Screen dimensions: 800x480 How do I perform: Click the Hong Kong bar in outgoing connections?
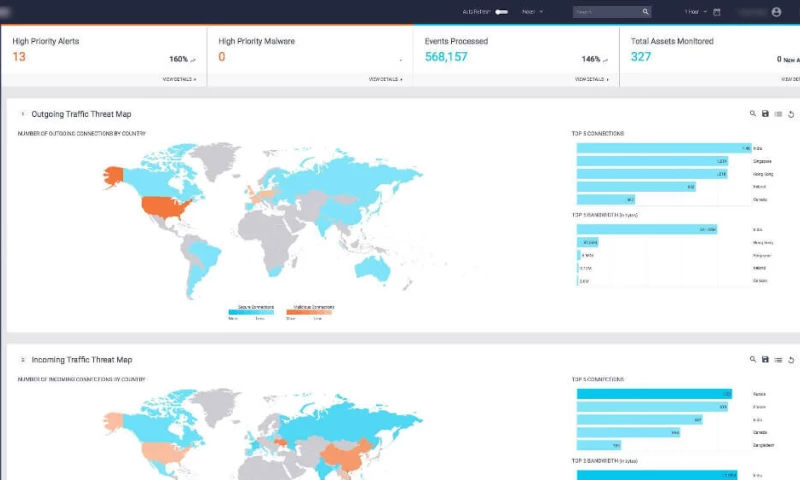[x=652, y=174]
